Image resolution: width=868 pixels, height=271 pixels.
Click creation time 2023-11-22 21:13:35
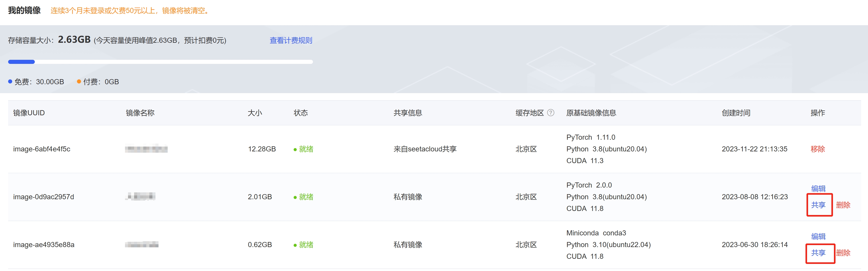754,149
